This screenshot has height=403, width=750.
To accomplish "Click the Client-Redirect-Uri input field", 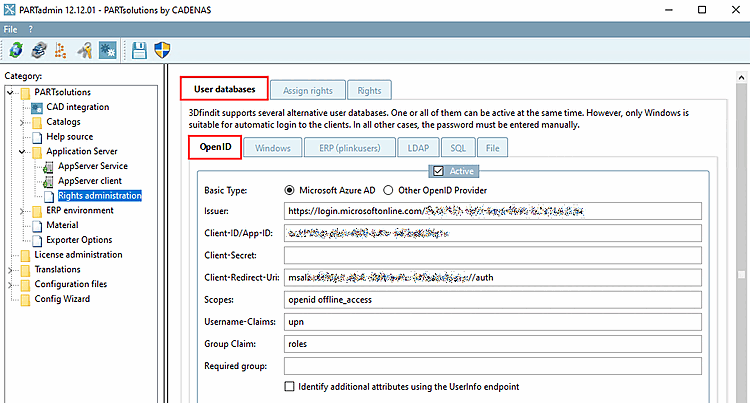I will (493, 277).
